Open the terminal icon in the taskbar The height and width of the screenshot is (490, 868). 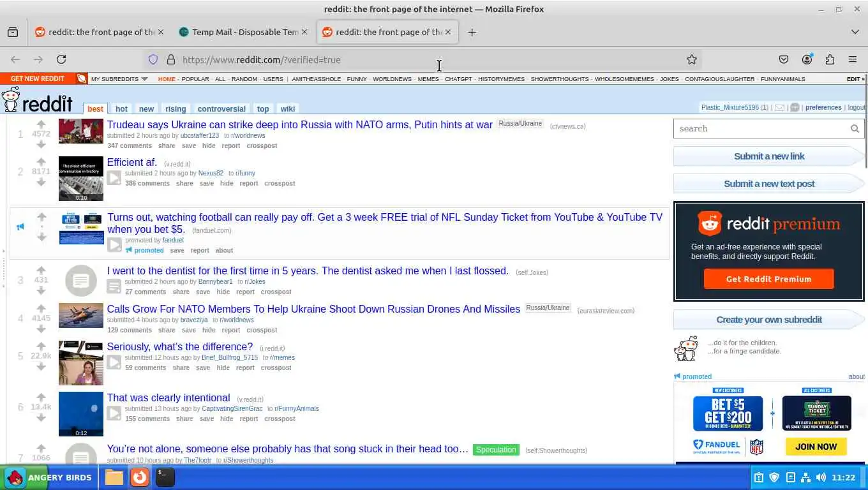165,477
